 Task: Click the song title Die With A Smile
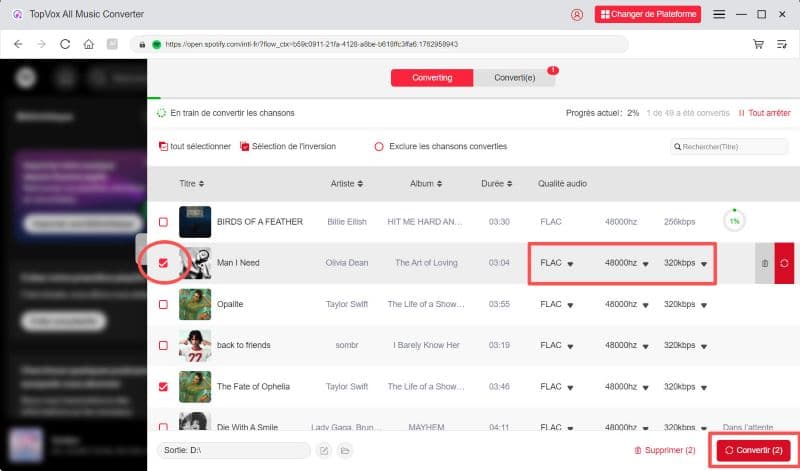pos(247,427)
